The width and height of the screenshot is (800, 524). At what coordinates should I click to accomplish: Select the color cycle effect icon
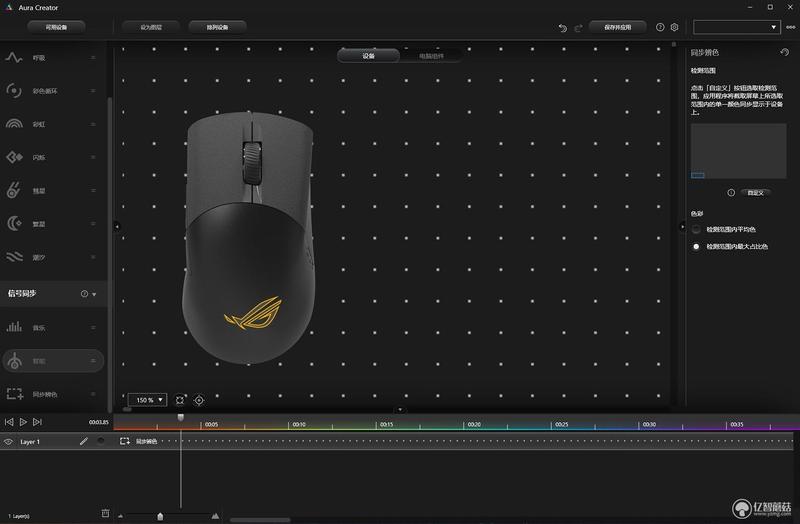[14, 90]
